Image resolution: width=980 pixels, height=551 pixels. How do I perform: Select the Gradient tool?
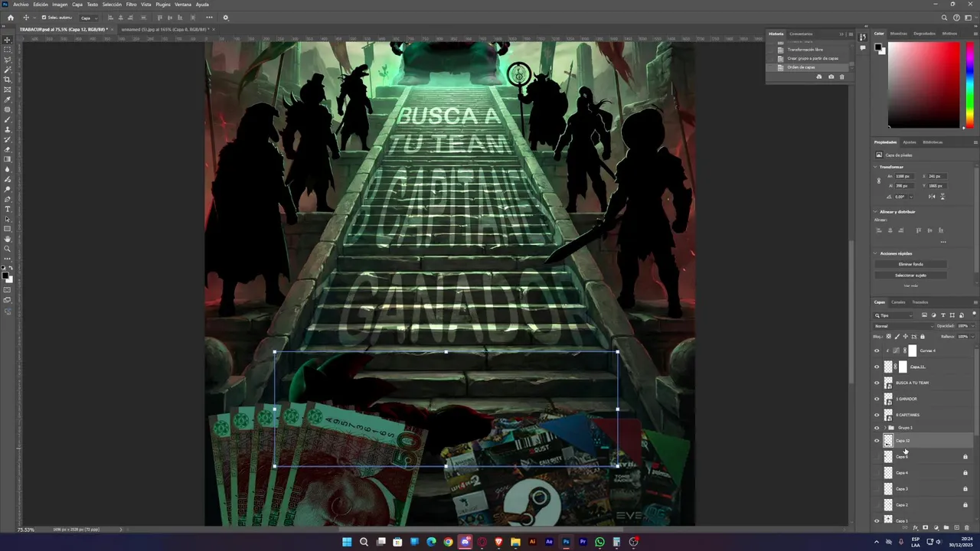coord(8,159)
